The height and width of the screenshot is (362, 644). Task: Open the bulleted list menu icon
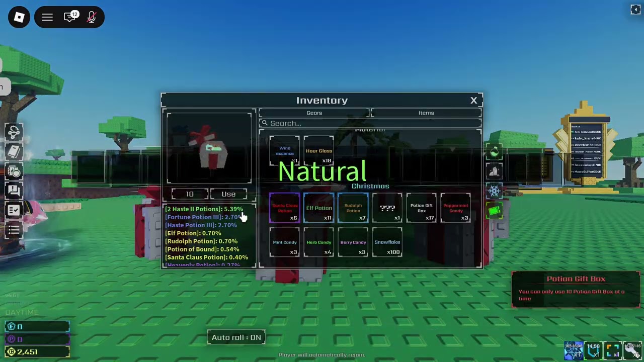tap(14, 230)
